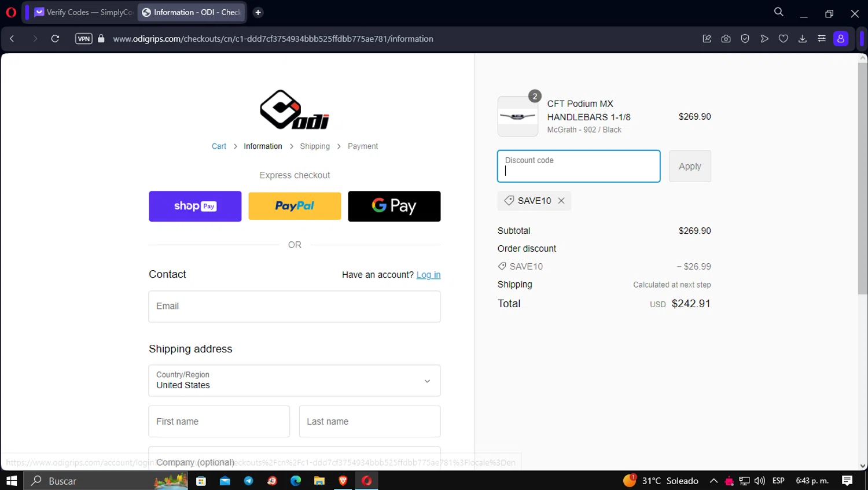Open the weather widget 31°C Soleado
This screenshot has height=490, width=868.
click(661, 481)
